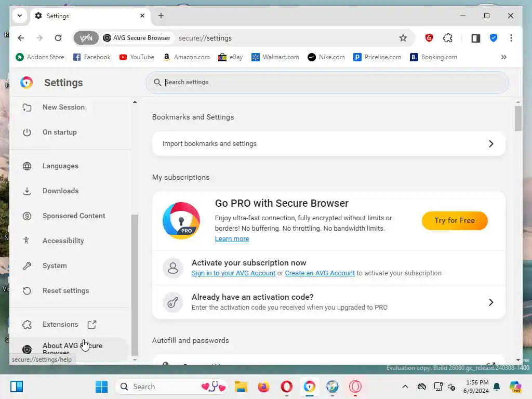
Task: Show more bookmarks via double chevron
Action: pos(504,57)
